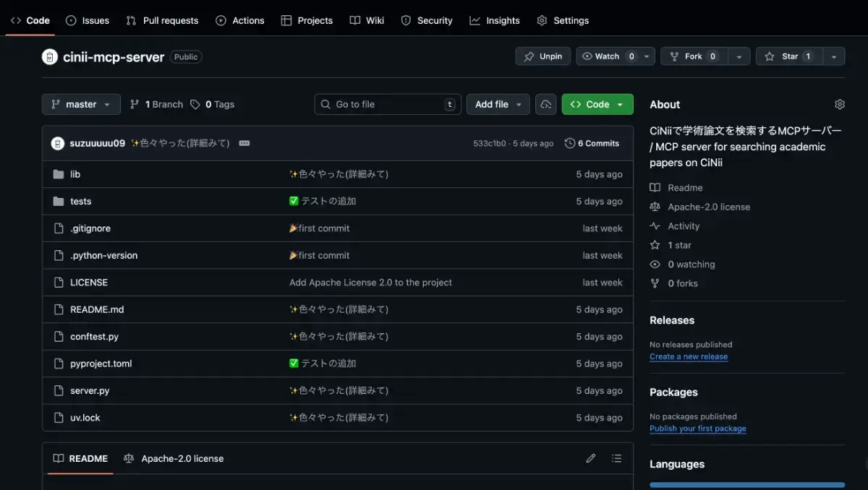
Task: Open the repo with the Copilot cloud icon
Action: tap(546, 104)
